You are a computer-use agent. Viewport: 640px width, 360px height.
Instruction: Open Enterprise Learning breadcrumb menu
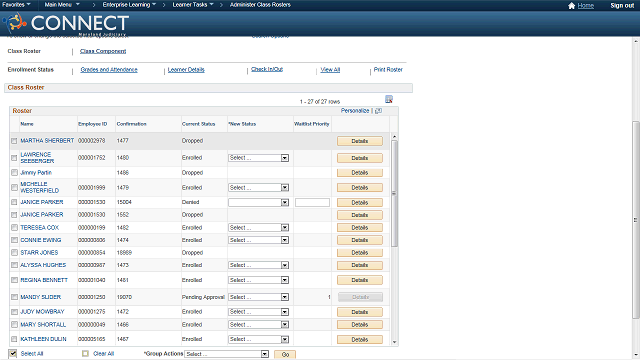129,5
